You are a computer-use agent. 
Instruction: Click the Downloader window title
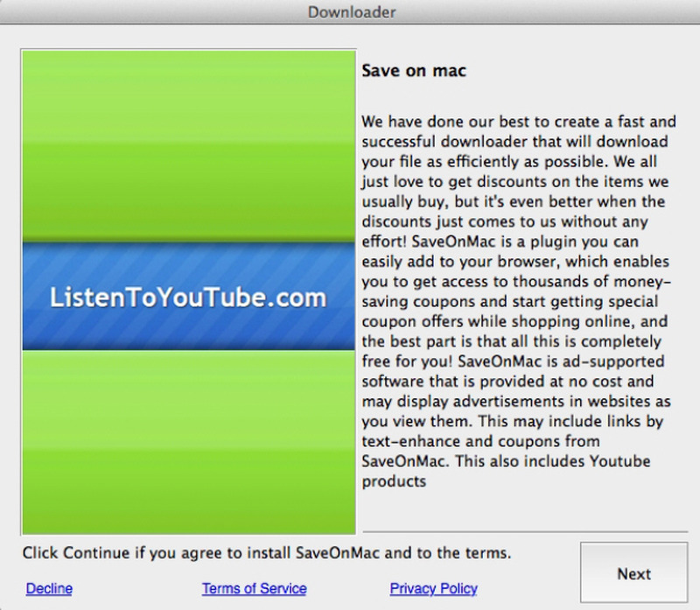tap(351, 12)
